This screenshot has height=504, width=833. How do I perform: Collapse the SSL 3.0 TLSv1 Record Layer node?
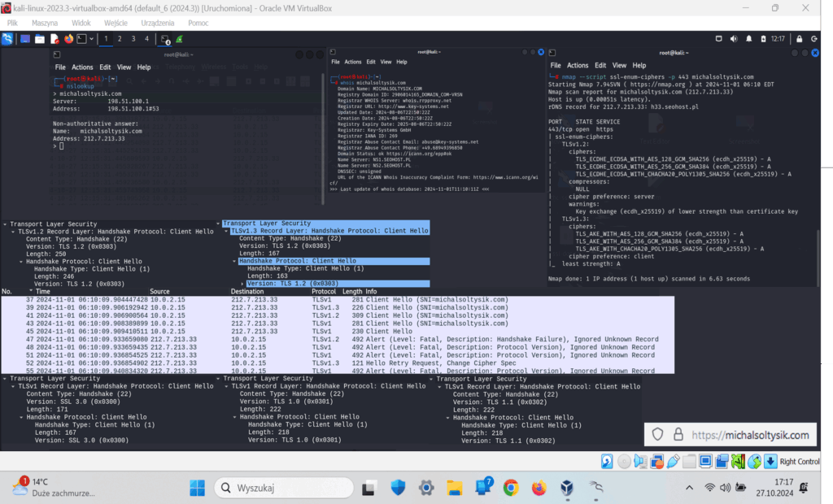(x=13, y=387)
